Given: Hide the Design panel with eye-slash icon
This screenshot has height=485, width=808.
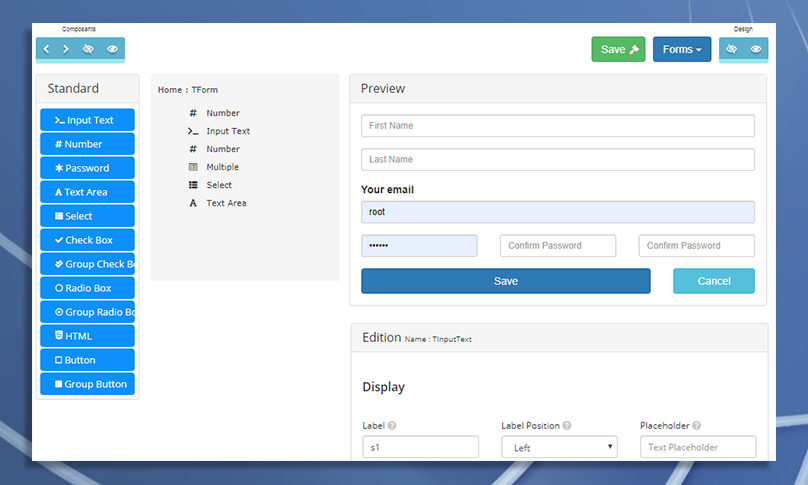Looking at the screenshot, I should [x=732, y=49].
